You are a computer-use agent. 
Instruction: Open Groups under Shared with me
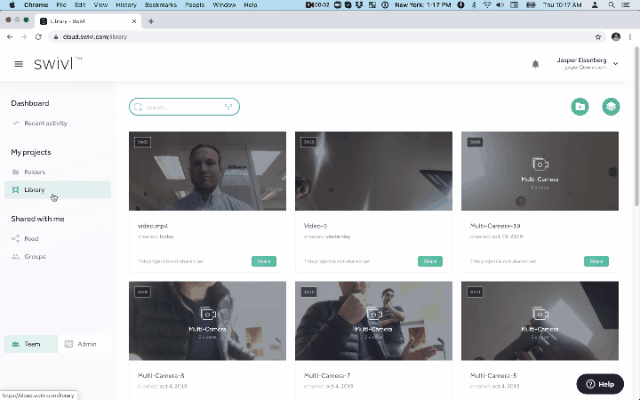pos(35,256)
